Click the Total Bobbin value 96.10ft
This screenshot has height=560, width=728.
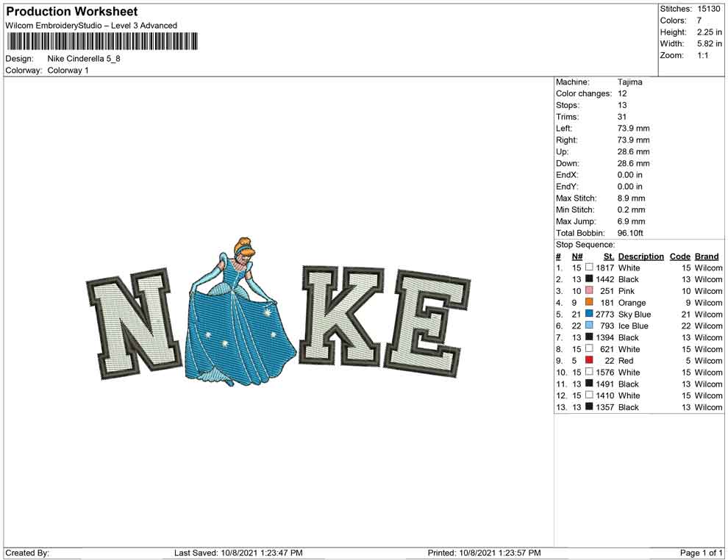[630, 233]
